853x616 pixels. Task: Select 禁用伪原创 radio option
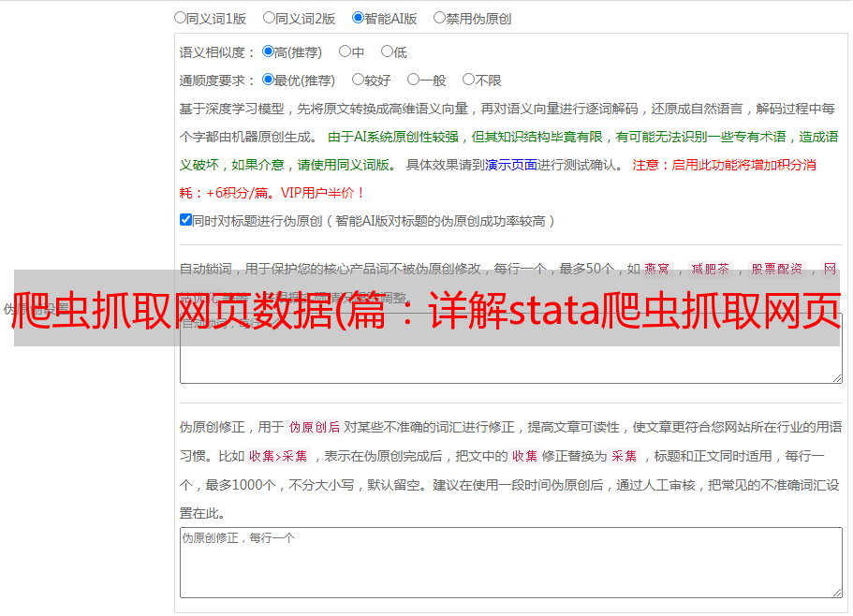(x=439, y=18)
